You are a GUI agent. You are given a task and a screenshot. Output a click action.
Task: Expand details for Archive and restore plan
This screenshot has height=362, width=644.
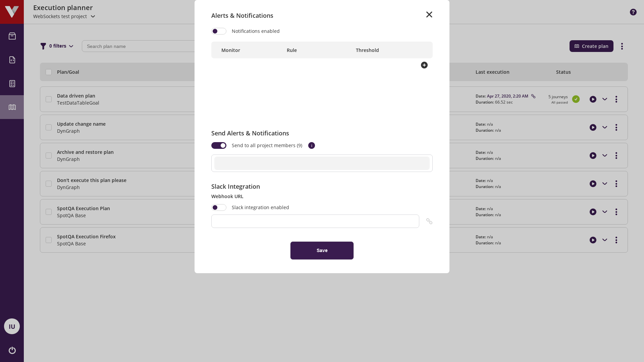(605, 156)
